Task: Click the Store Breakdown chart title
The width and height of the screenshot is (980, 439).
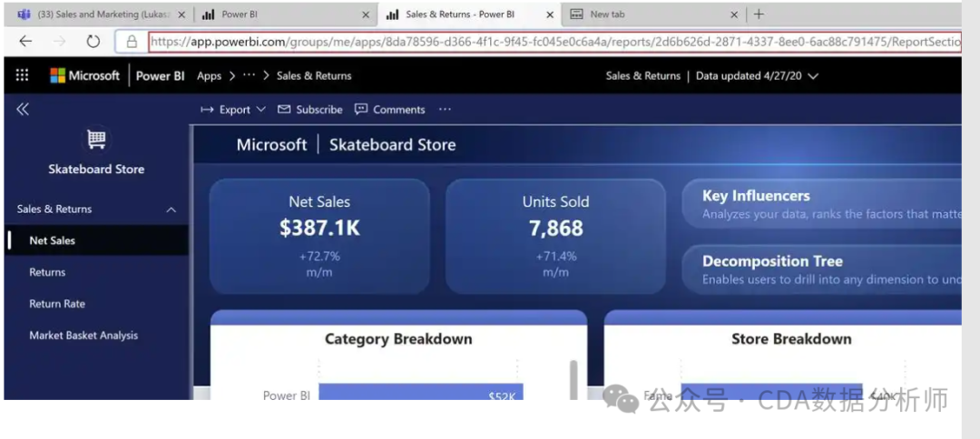Action: 791,339
